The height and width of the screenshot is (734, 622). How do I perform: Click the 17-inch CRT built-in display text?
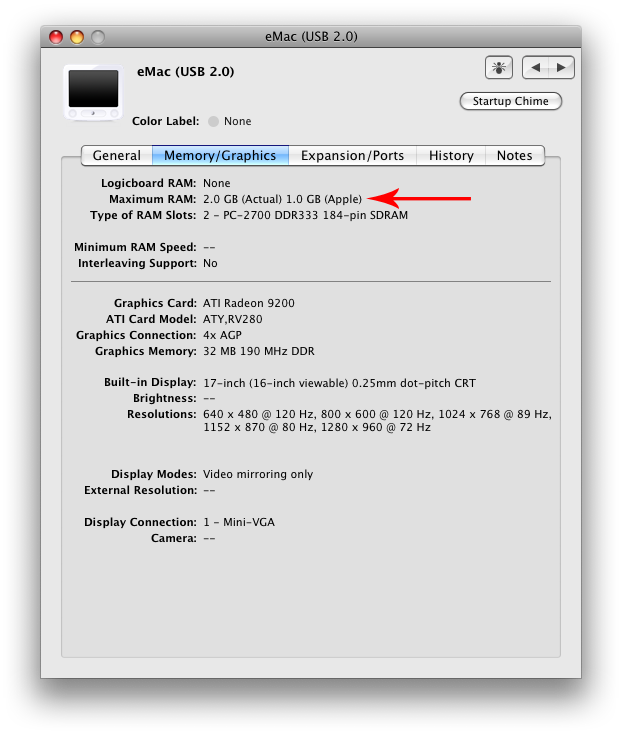click(339, 383)
